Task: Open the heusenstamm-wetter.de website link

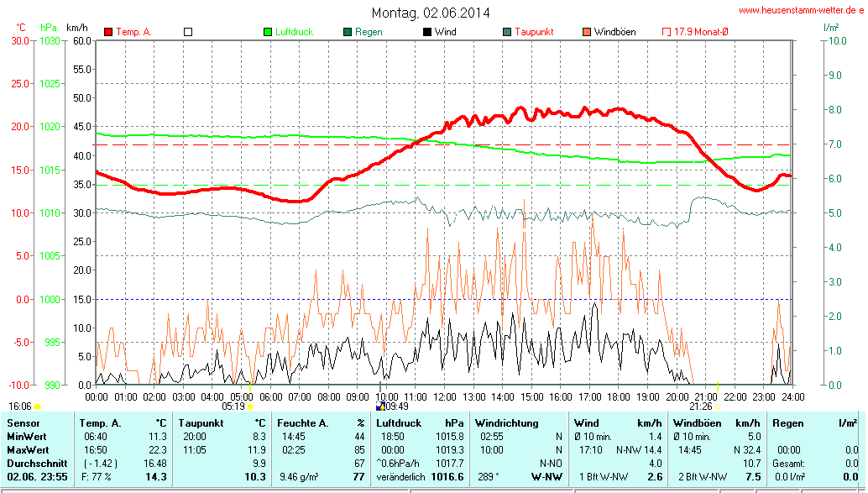Action: pos(800,11)
